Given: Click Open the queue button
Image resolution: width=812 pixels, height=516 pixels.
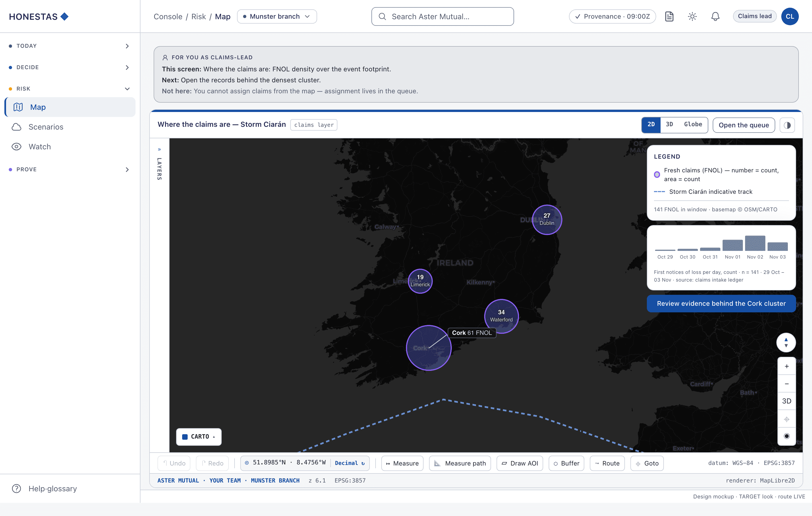Looking at the screenshot, I should (x=743, y=125).
